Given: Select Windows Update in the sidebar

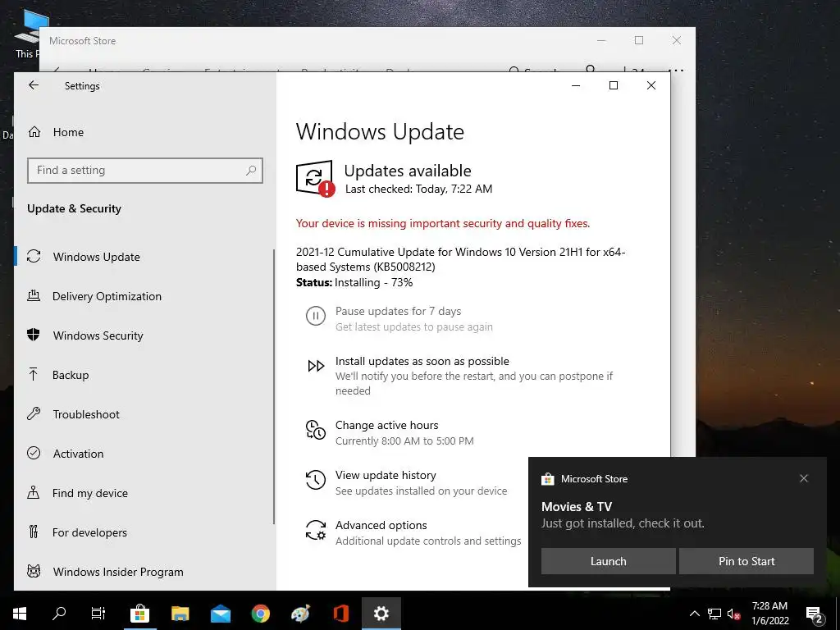Looking at the screenshot, I should (97, 257).
